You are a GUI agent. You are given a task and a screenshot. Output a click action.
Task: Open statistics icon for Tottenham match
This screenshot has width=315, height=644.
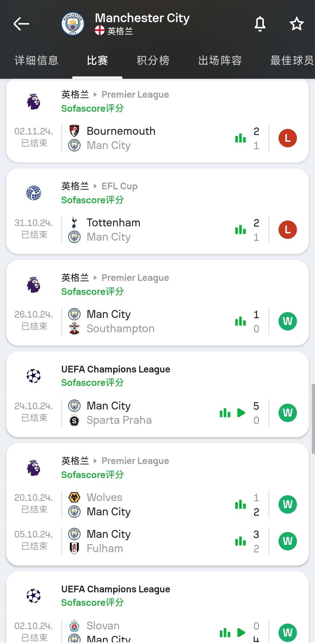point(241,230)
